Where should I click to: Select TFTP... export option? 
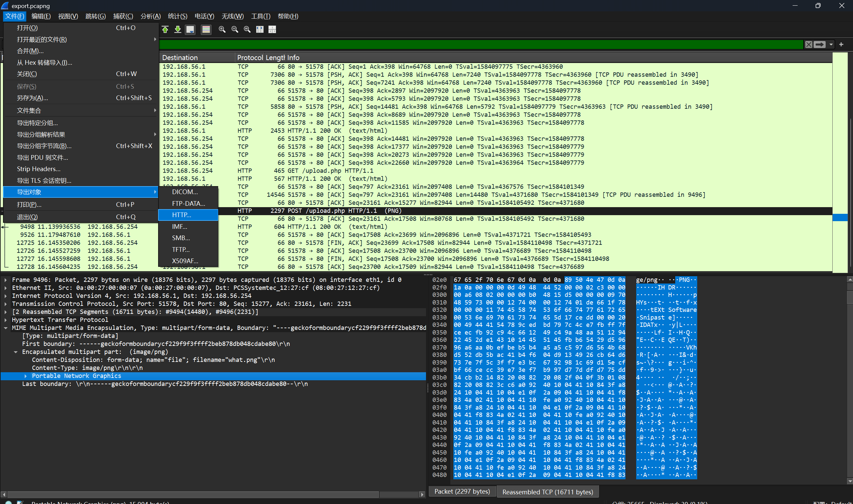(x=188, y=249)
